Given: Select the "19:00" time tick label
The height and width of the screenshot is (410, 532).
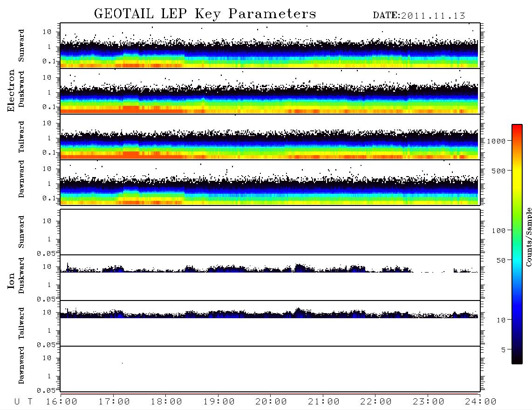Looking at the screenshot, I should click(x=219, y=402).
